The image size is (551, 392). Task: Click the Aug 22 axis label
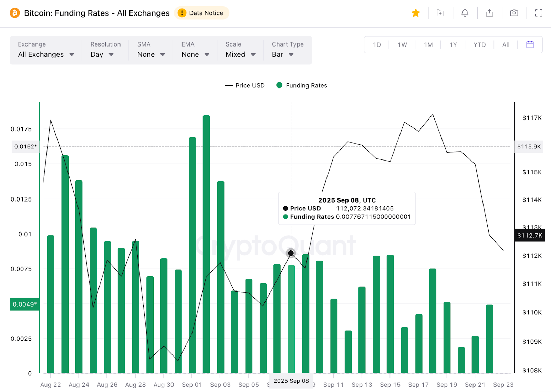point(50,385)
